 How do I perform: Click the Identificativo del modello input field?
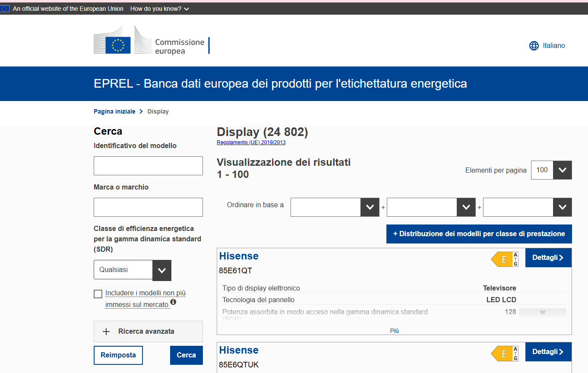148,166
